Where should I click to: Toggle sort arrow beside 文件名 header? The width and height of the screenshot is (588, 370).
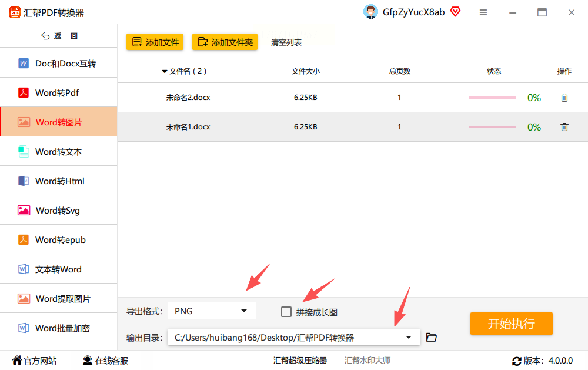164,71
